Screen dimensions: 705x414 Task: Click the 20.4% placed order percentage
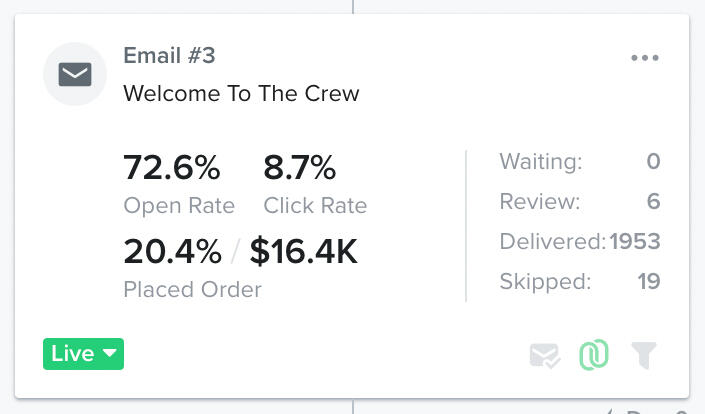172,252
